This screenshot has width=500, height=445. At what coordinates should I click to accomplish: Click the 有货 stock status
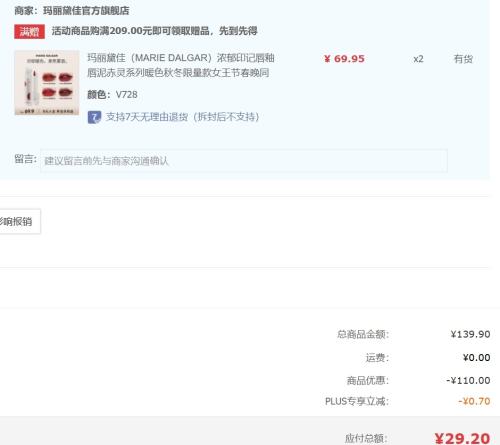(463, 59)
